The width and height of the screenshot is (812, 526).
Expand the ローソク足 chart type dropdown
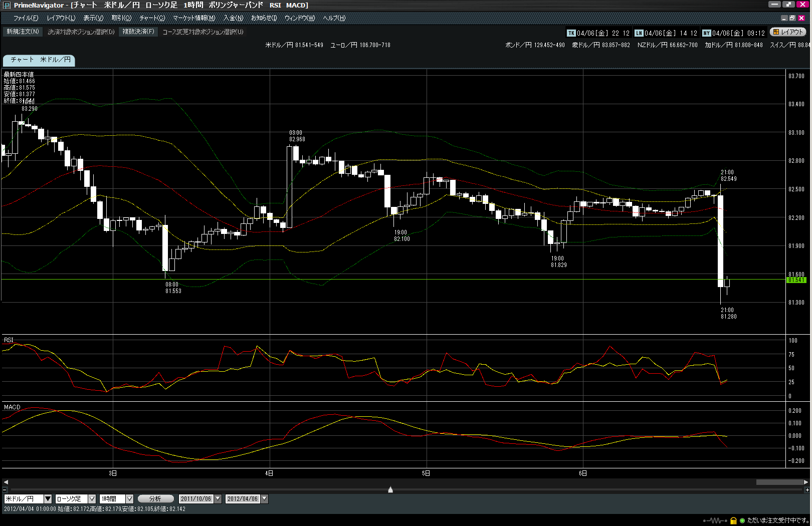point(92,499)
